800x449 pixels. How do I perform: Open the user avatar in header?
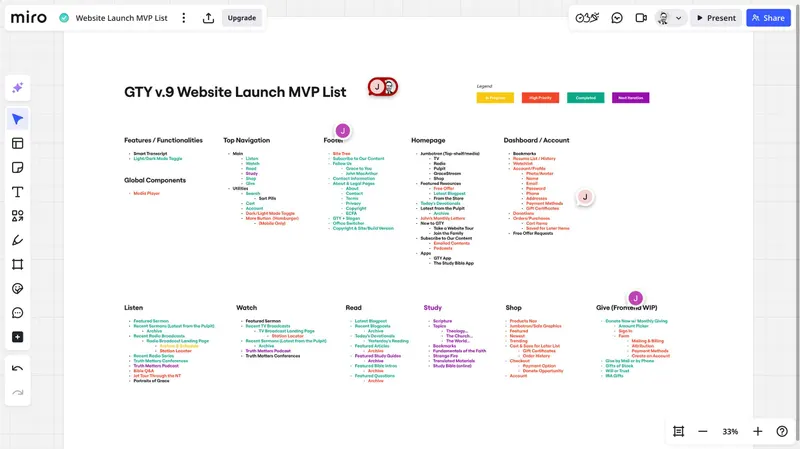pyautogui.click(x=663, y=18)
